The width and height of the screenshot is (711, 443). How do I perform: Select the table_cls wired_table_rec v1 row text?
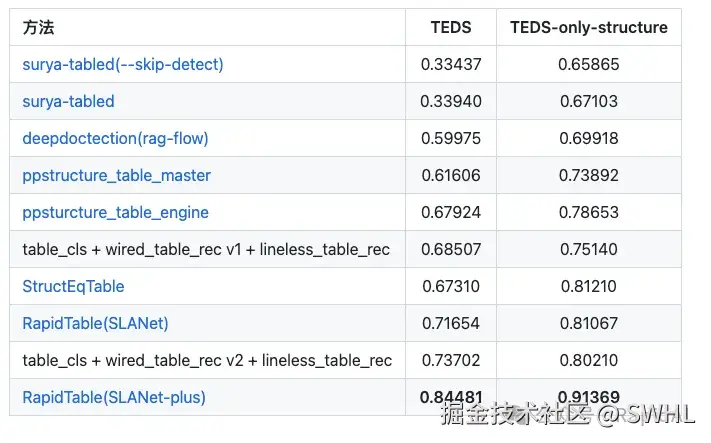point(206,250)
